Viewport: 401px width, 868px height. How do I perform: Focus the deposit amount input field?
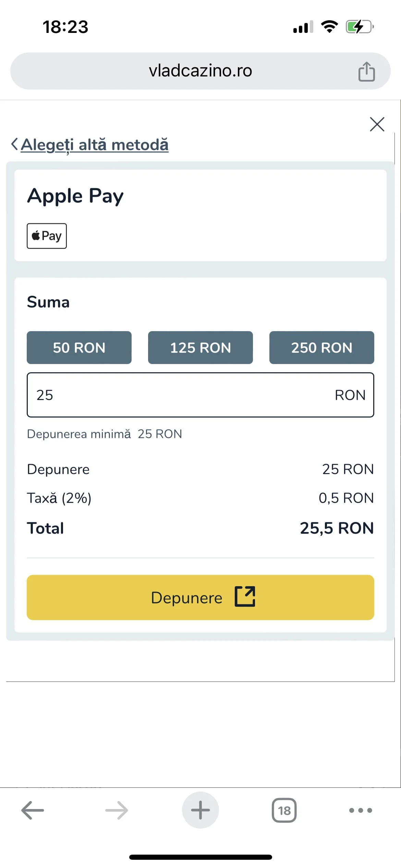(x=185, y=395)
